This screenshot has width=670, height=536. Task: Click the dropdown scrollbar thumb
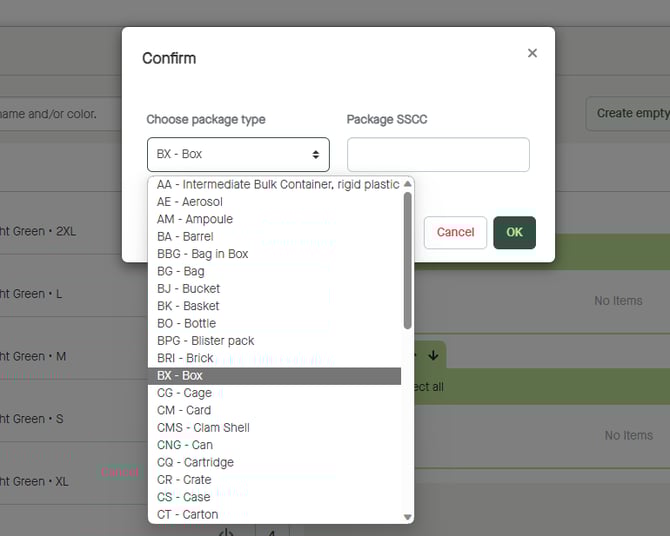pos(407,260)
